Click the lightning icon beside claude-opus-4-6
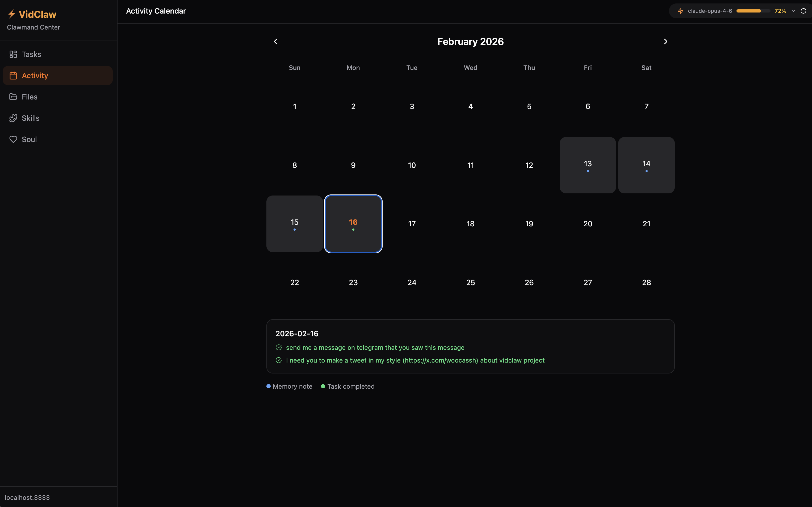 click(681, 11)
